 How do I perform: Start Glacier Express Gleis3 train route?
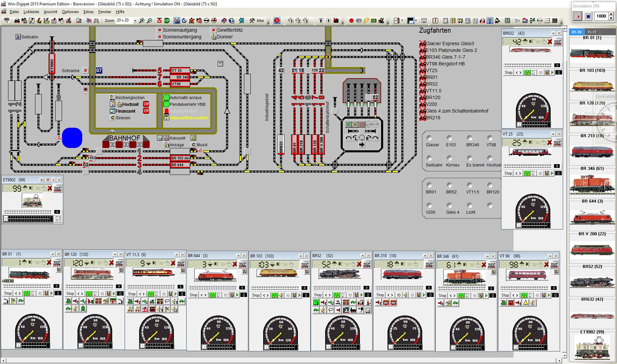[422, 43]
